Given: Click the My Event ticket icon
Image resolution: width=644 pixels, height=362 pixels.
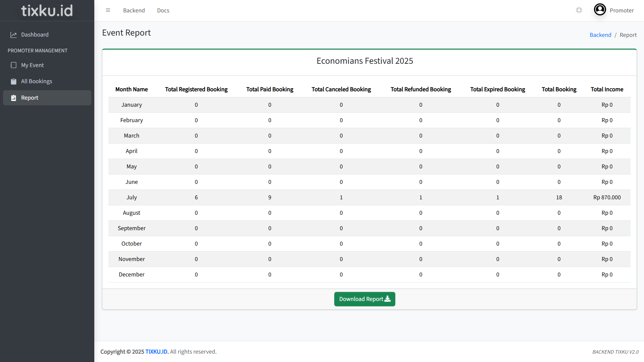Looking at the screenshot, I should tap(13, 65).
